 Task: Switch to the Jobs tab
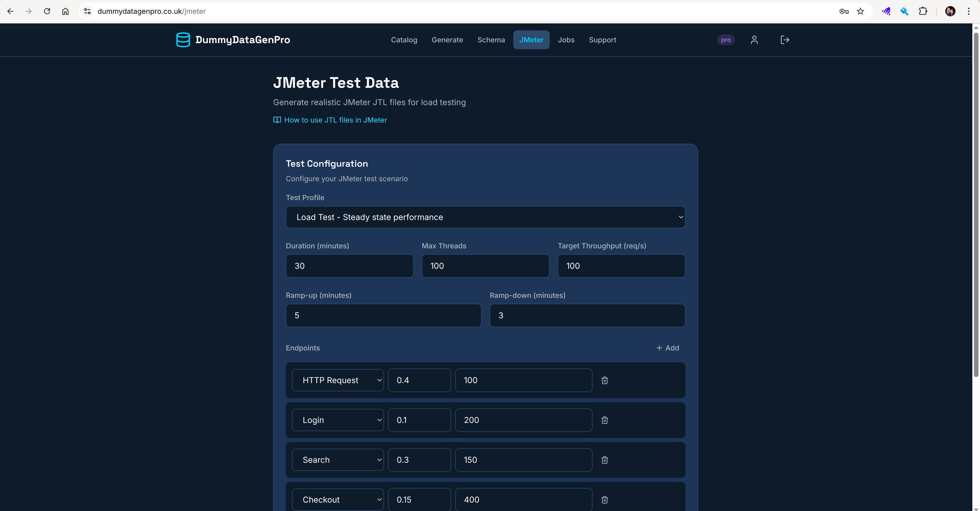point(566,40)
